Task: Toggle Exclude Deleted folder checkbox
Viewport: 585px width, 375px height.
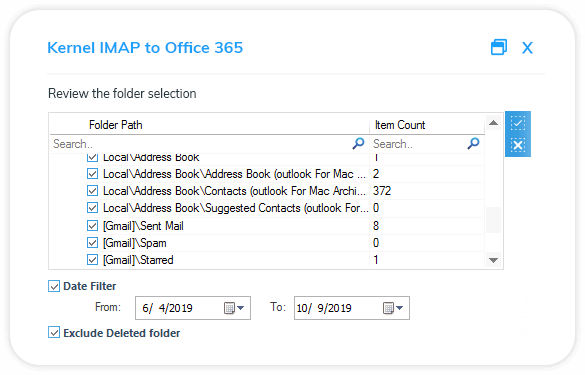Action: click(54, 332)
